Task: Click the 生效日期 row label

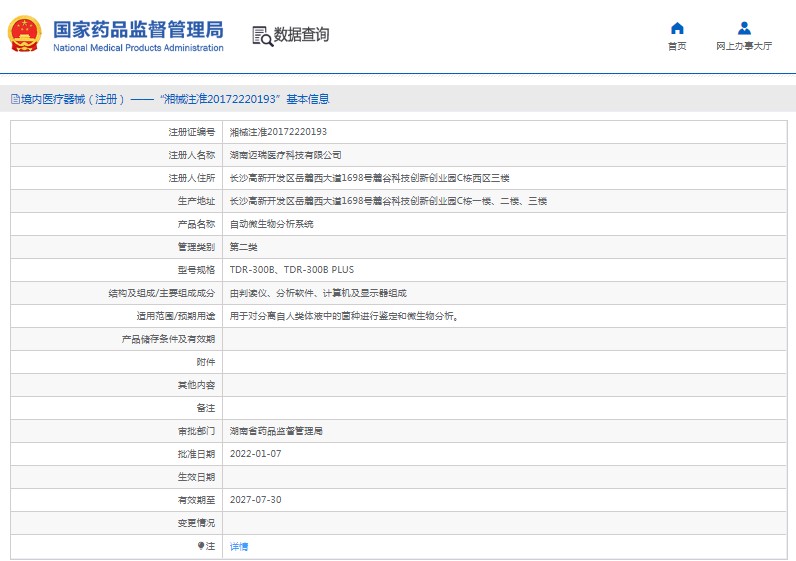Action: click(196, 477)
